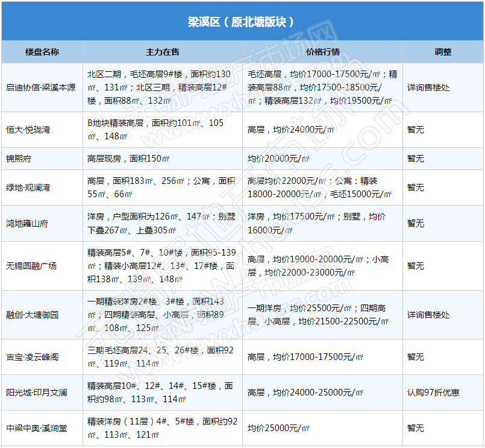
Task: Click '详询售楼处' in the 融创·大塘御园 row
Action: 428,315
